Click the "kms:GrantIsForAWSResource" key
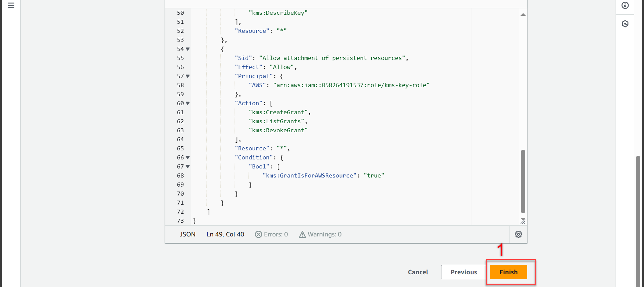644x287 pixels. tap(310, 175)
